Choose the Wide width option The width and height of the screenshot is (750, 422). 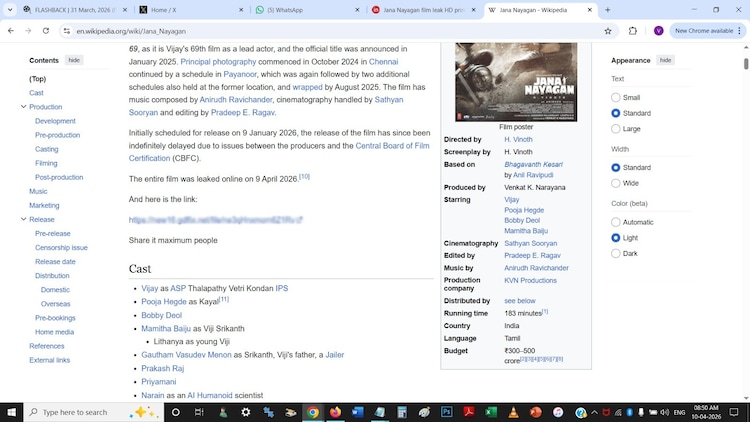coord(616,183)
